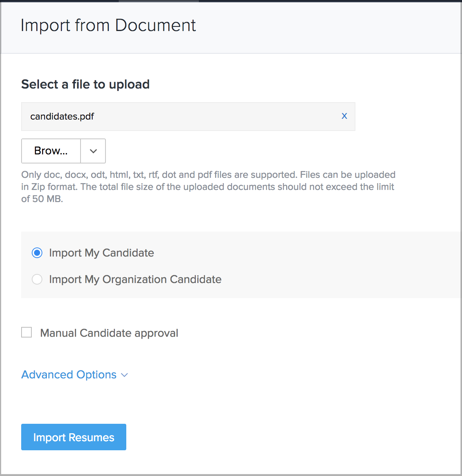The image size is (462, 476).
Task: Open the dropdown arrow beside Browse
Action: [x=93, y=151]
